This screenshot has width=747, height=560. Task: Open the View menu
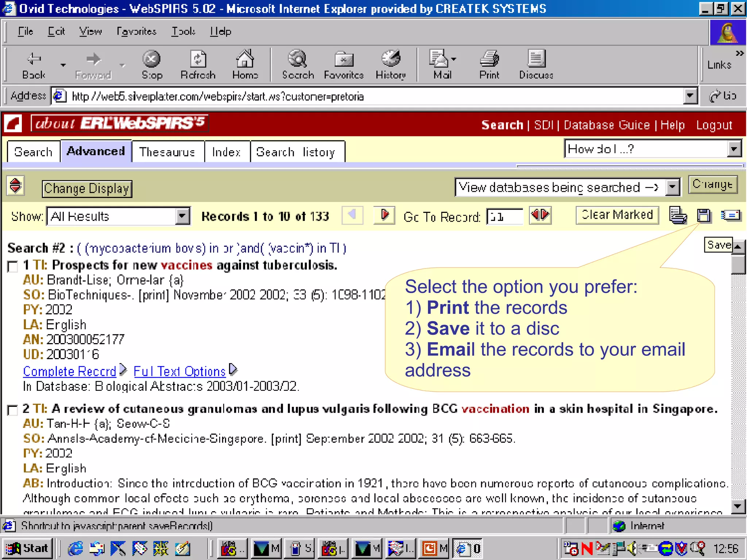pos(90,32)
